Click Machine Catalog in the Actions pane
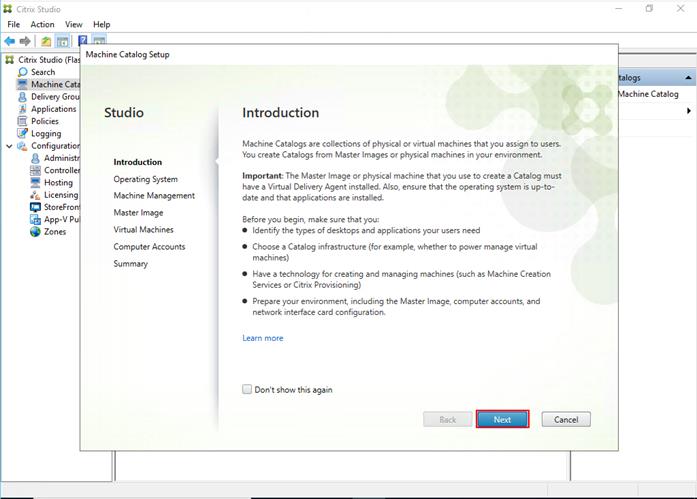This screenshot has height=499, width=697. tap(649, 94)
